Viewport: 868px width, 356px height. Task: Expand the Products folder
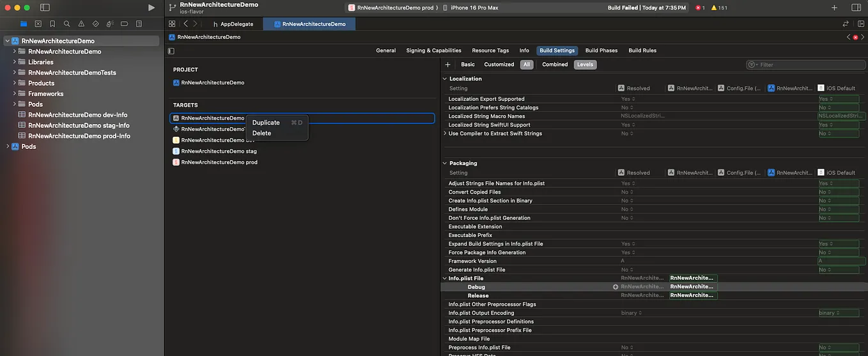[x=15, y=83]
